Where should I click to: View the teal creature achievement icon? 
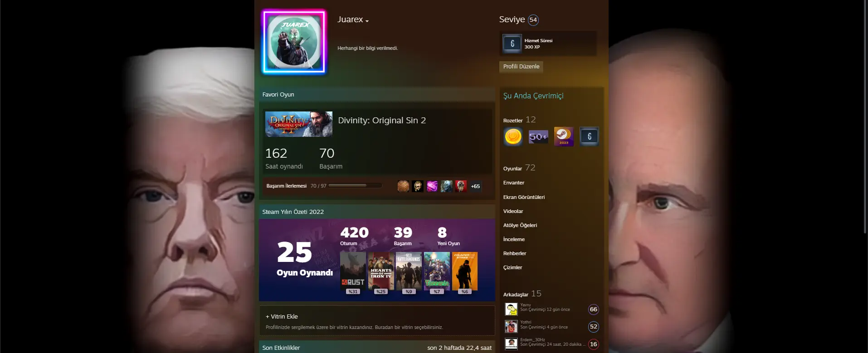(x=447, y=186)
